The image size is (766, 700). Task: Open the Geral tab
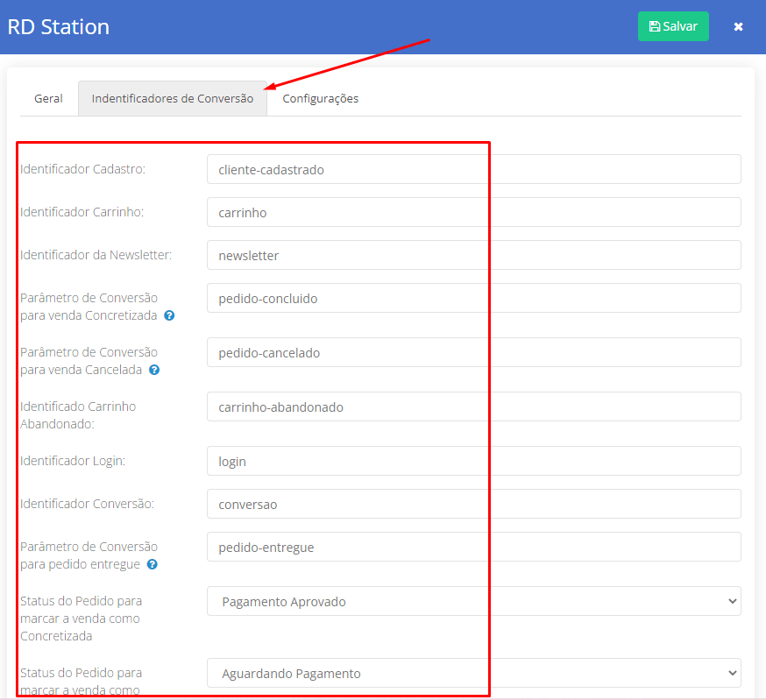coord(48,99)
